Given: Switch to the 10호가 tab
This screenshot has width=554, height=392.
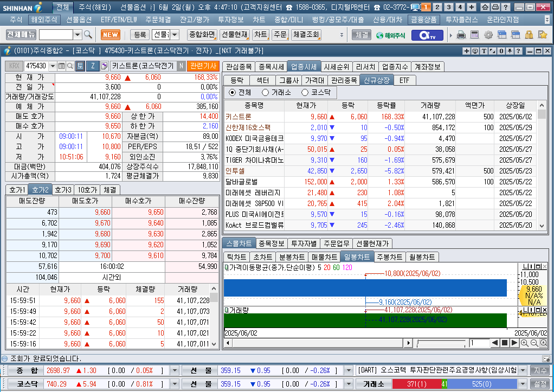Looking at the screenshot, I should 87,190.
